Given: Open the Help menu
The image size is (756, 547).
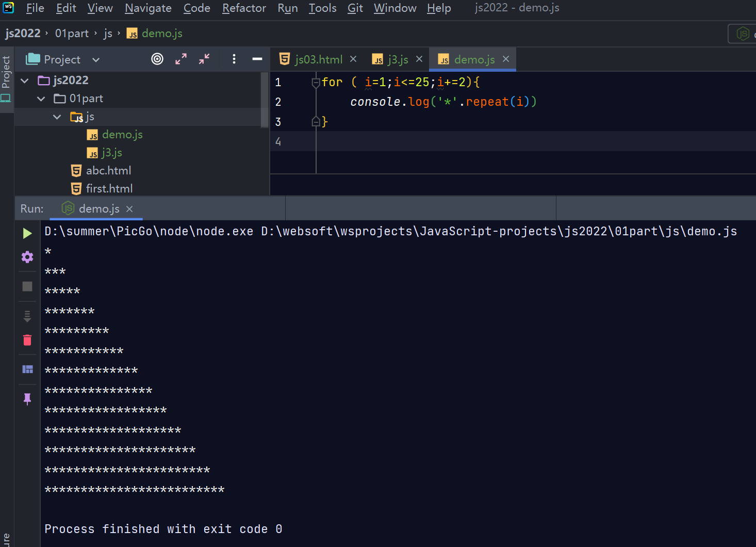Looking at the screenshot, I should (439, 8).
